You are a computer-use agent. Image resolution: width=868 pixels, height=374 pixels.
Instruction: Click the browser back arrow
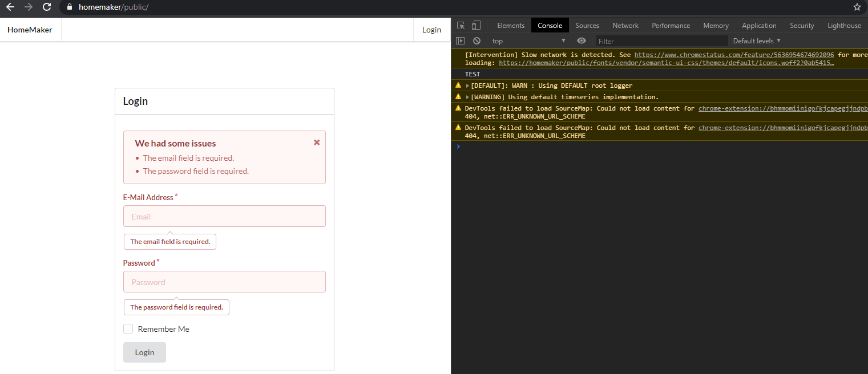[x=10, y=7]
